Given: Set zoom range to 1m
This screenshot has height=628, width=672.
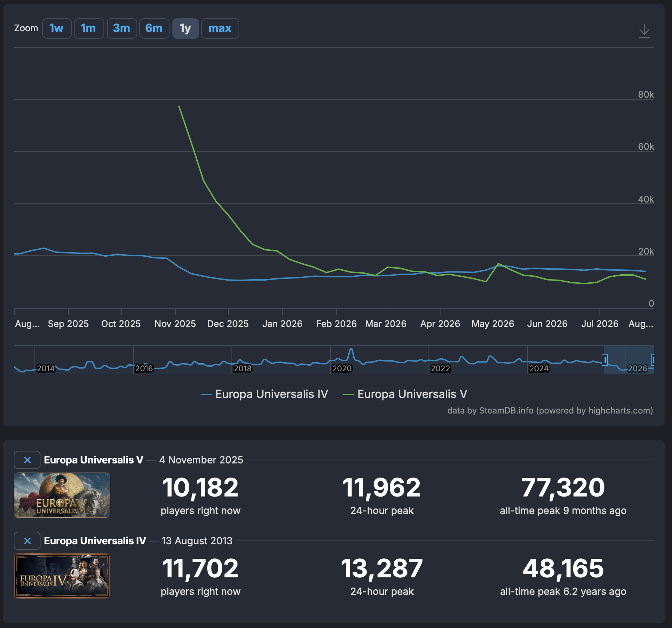Looking at the screenshot, I should [x=89, y=28].
